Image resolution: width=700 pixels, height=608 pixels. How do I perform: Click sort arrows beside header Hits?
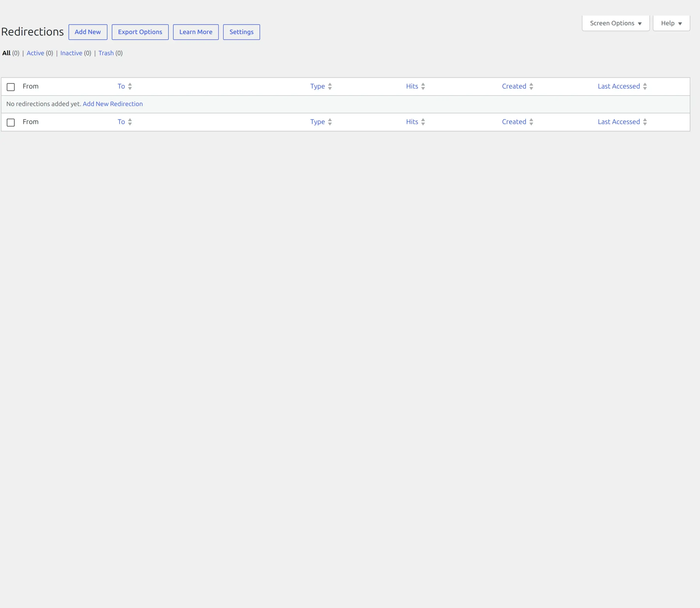point(423,86)
